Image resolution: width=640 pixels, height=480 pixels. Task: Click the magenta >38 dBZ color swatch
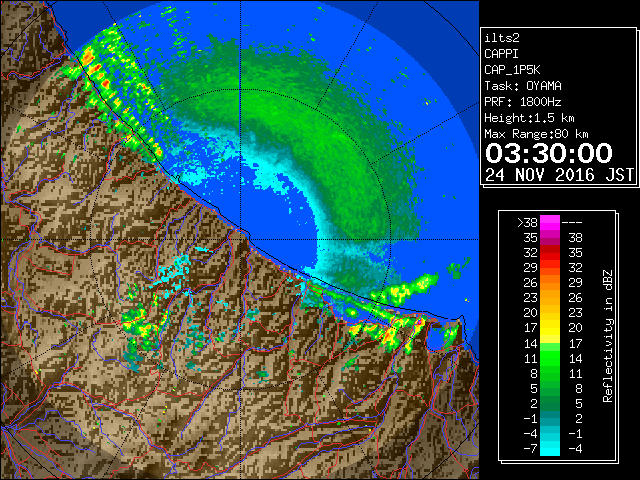550,223
